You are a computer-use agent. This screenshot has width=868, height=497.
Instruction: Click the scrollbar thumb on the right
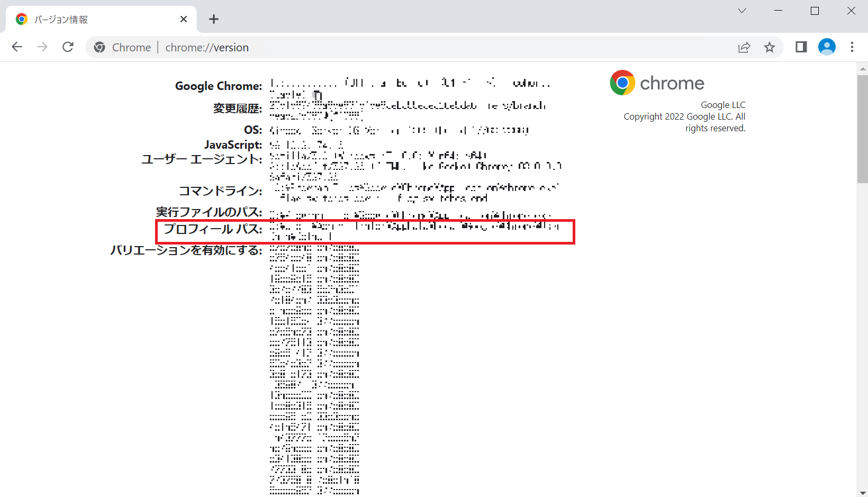pyautogui.click(x=861, y=127)
